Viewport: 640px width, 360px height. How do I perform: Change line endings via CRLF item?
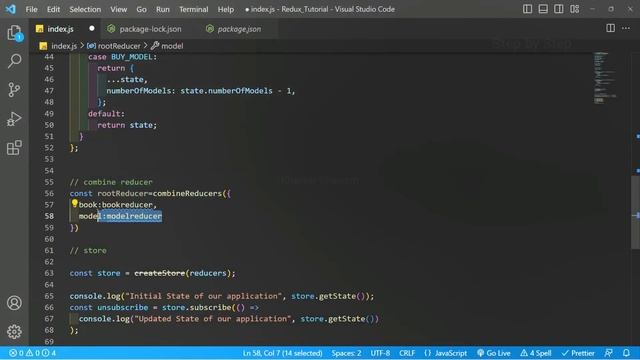[407, 353]
